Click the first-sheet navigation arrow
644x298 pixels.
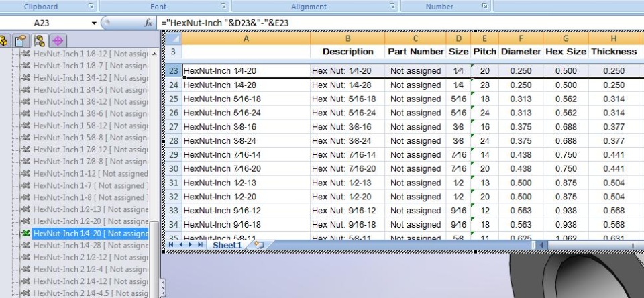171,244
